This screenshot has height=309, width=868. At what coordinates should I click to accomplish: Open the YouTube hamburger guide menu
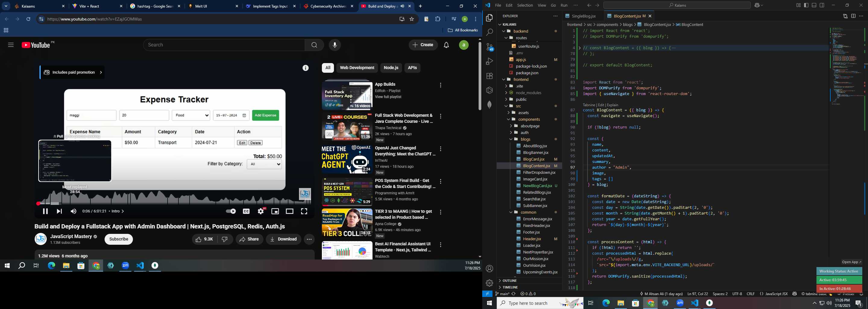tap(11, 45)
